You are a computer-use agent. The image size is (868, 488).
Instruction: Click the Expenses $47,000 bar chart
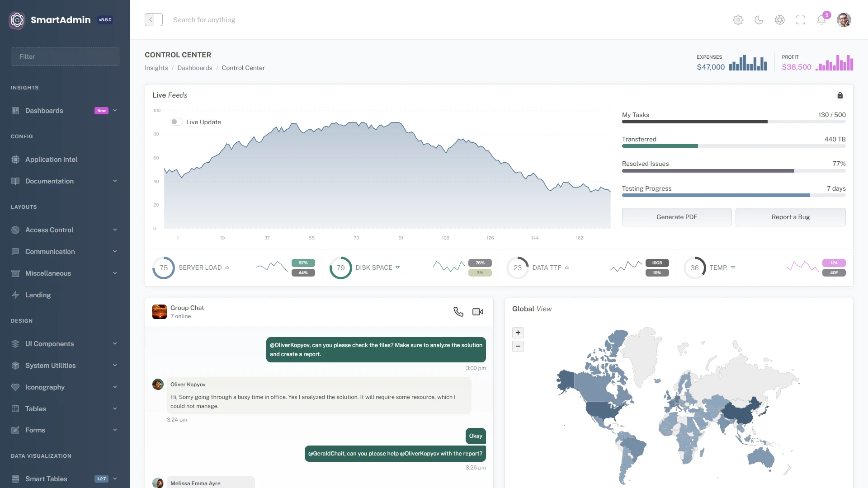[x=748, y=63]
